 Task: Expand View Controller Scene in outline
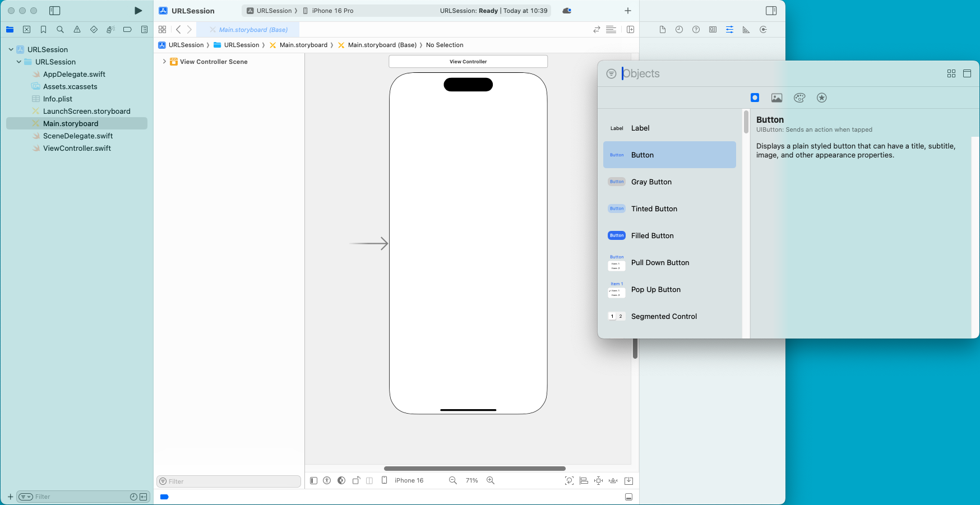point(164,62)
